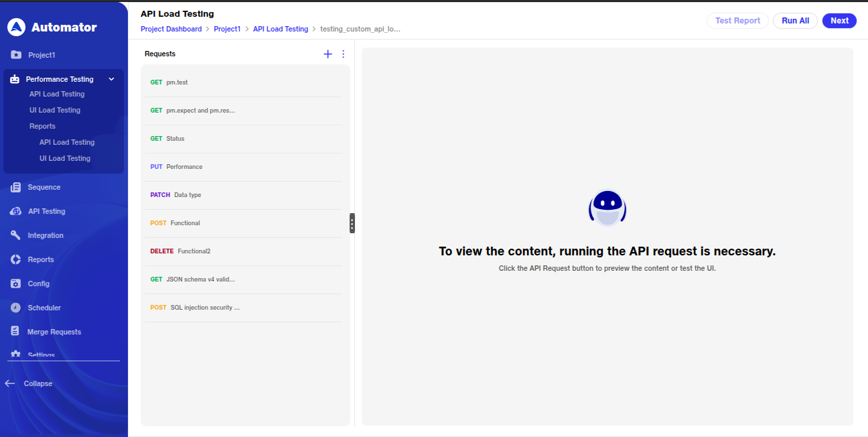
Task: Follow the API Load Testing breadcrumb link
Action: pos(281,29)
